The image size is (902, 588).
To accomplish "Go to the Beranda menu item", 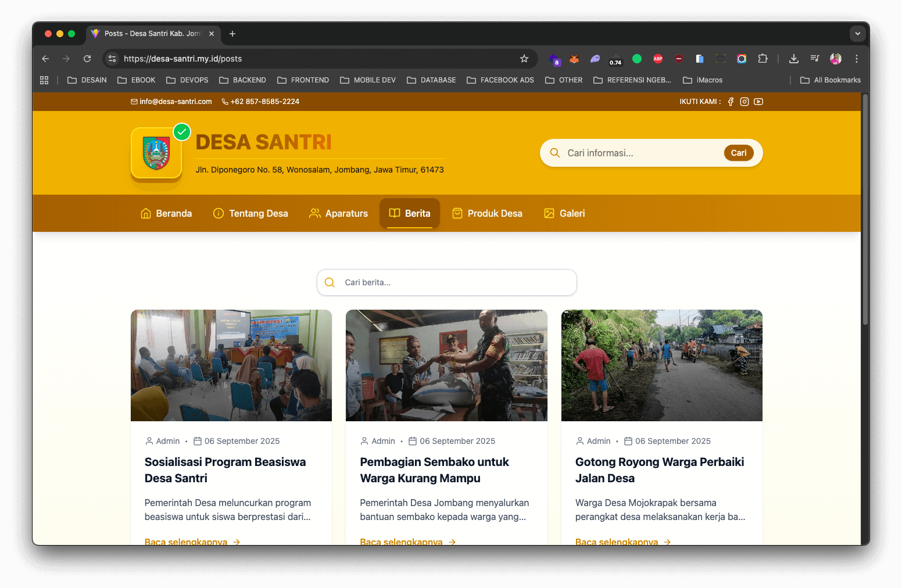I will coord(166,213).
